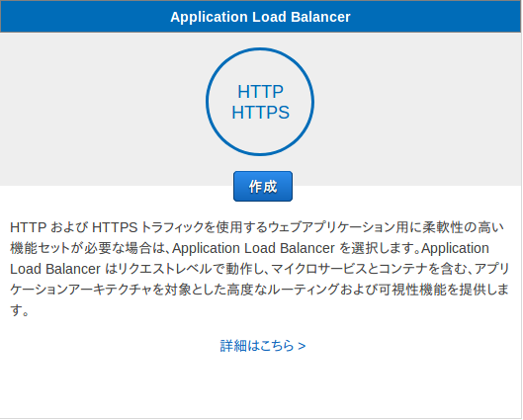Click the final description line す。
Screen dimensions: 523x420
[20, 310]
